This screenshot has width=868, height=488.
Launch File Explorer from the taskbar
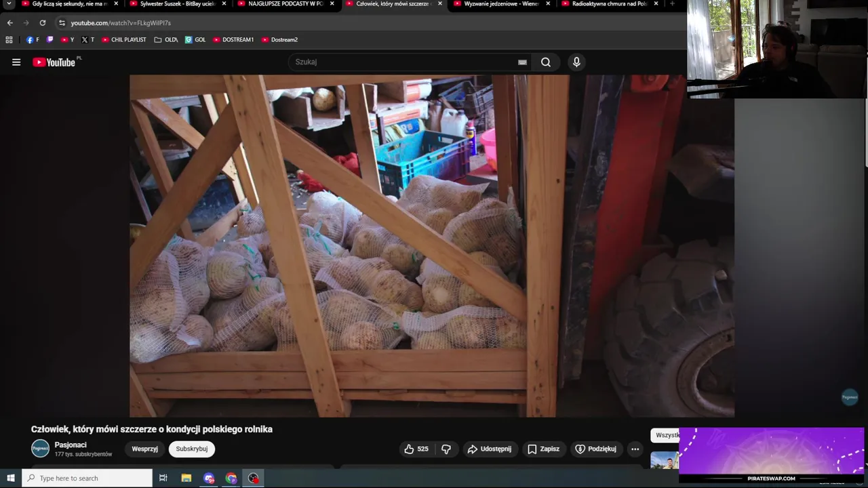(186, 479)
